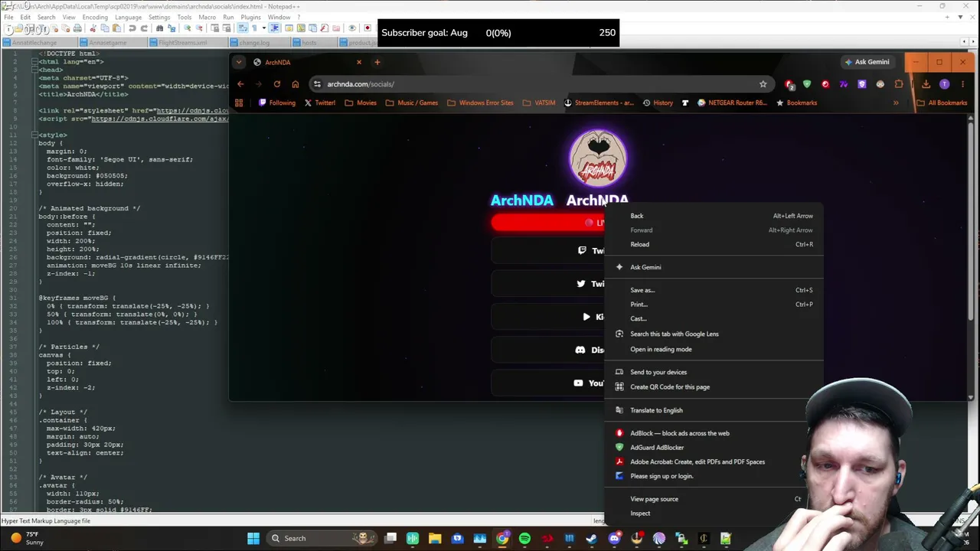Viewport: 980px width, 551px height.
Task: Click the Ask Gemini button in Chrome's title bar
Action: (x=867, y=62)
